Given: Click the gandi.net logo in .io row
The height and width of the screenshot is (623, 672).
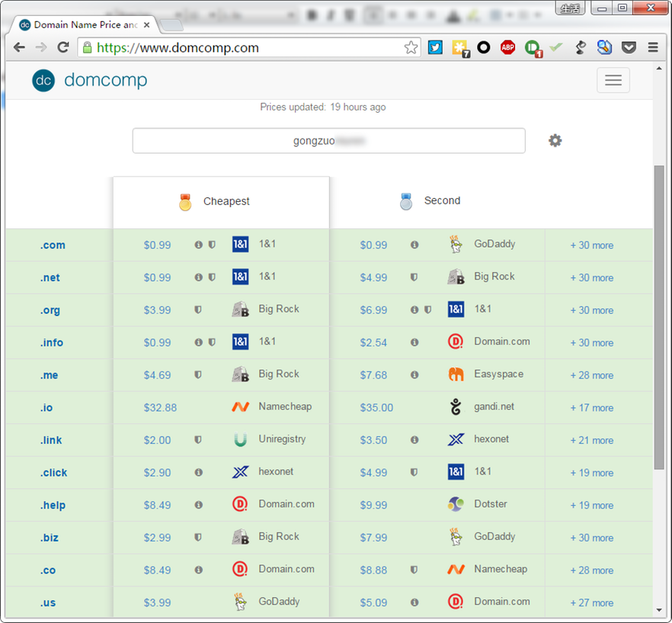Looking at the screenshot, I should (456, 407).
